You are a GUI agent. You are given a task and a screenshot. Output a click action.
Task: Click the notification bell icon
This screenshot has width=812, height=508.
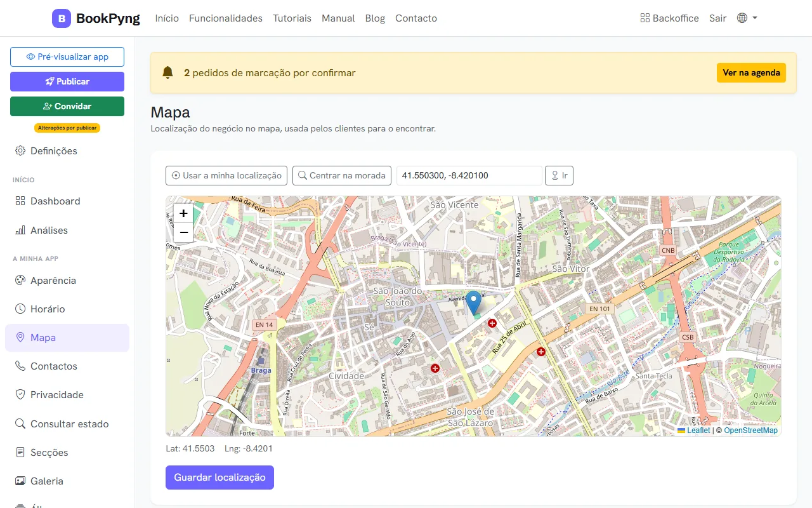click(x=167, y=72)
